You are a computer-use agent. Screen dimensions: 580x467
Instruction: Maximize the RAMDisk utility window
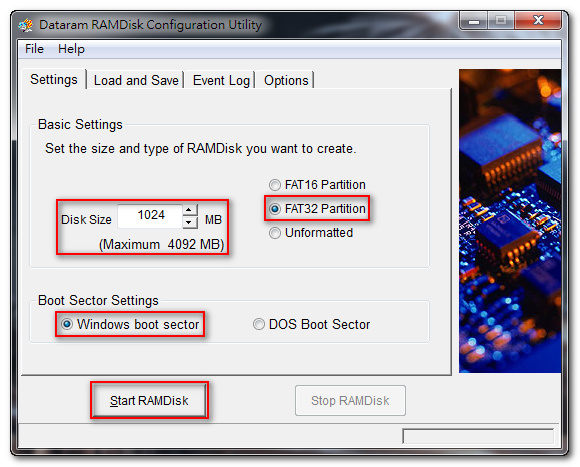(501, 21)
